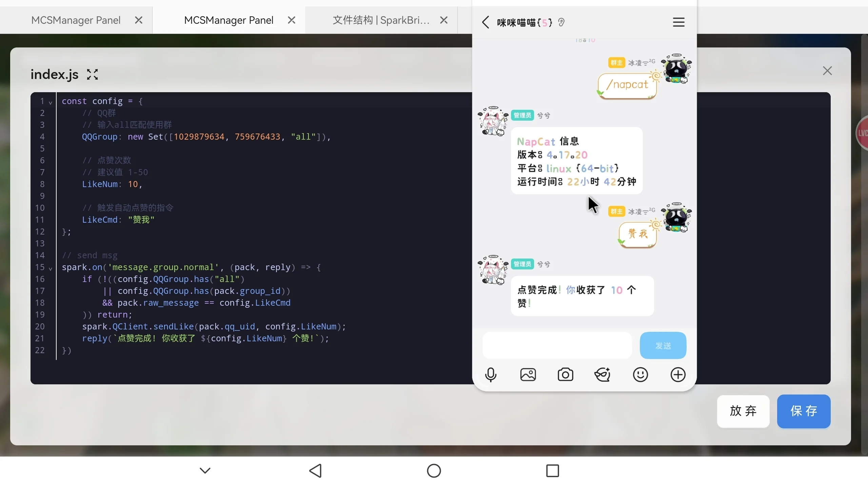Tap the 赞我 message bubble
Viewport: 868px width, 485px height.
pos(637,235)
